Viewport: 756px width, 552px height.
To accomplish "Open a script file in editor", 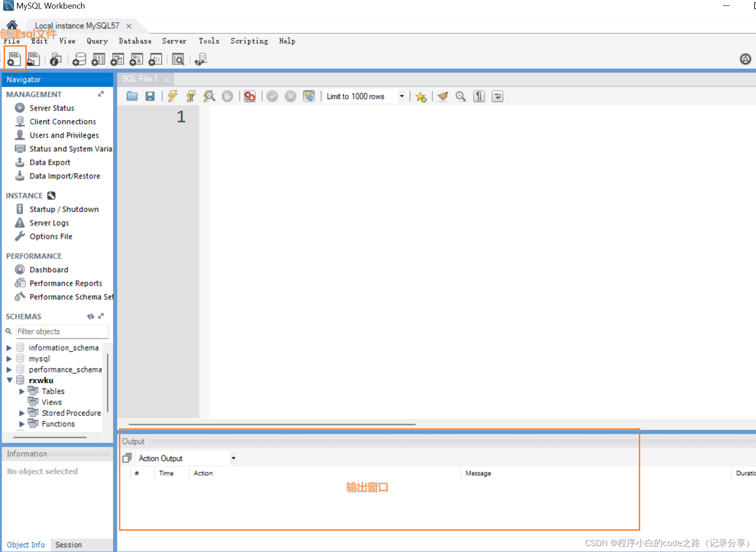I will pos(132,96).
